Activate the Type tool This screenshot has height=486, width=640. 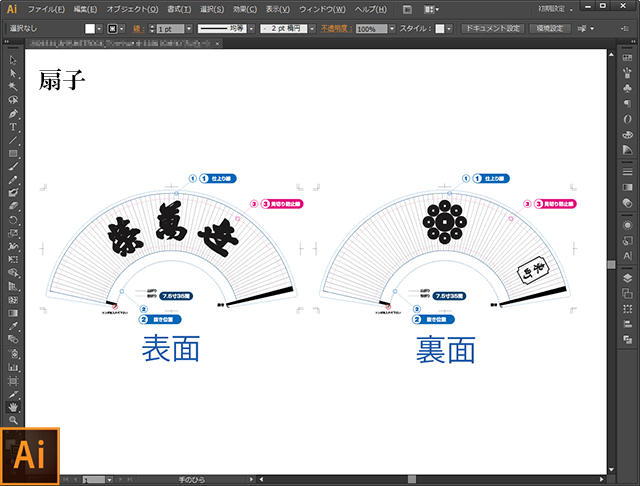[13, 127]
